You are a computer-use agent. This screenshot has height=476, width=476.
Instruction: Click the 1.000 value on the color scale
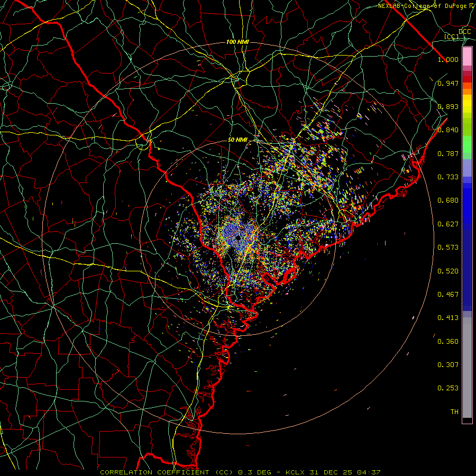pos(448,59)
